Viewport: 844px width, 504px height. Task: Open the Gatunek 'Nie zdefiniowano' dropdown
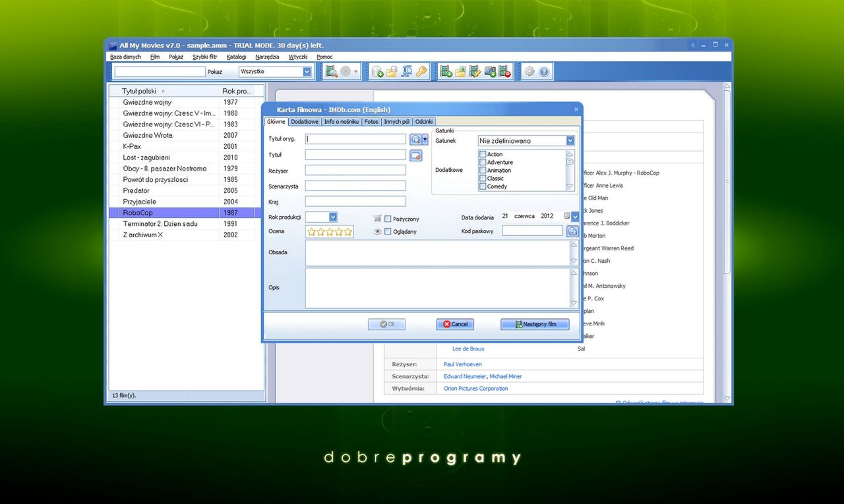click(x=570, y=140)
